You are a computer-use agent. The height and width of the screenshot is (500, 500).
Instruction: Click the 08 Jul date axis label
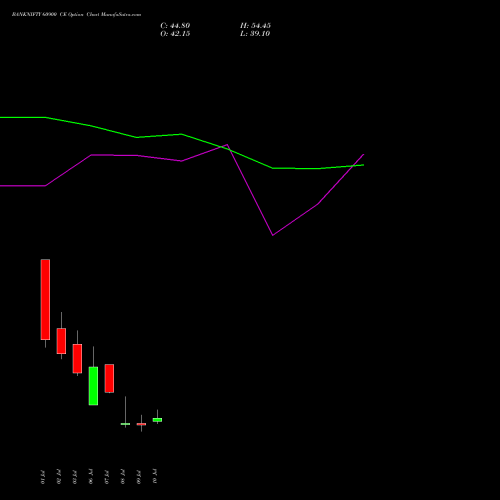coord(123,477)
